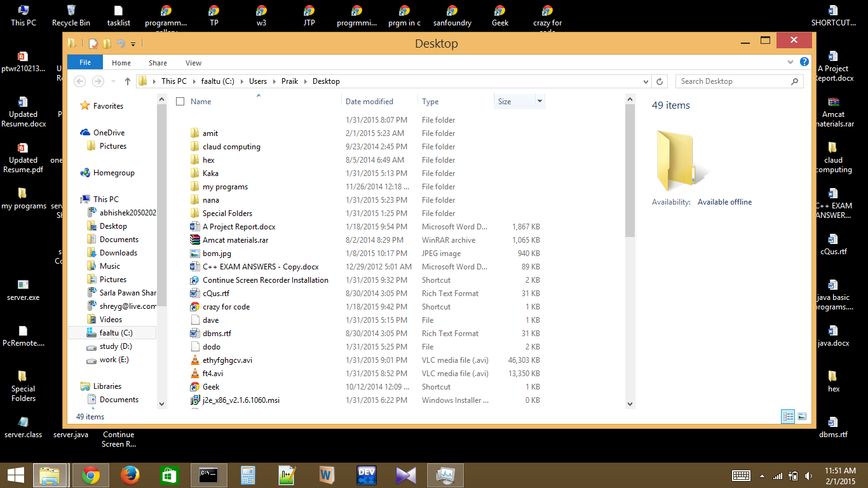Click faaltu (C:) breadcrumb segment
The height and width of the screenshot is (488, 868).
pos(218,81)
